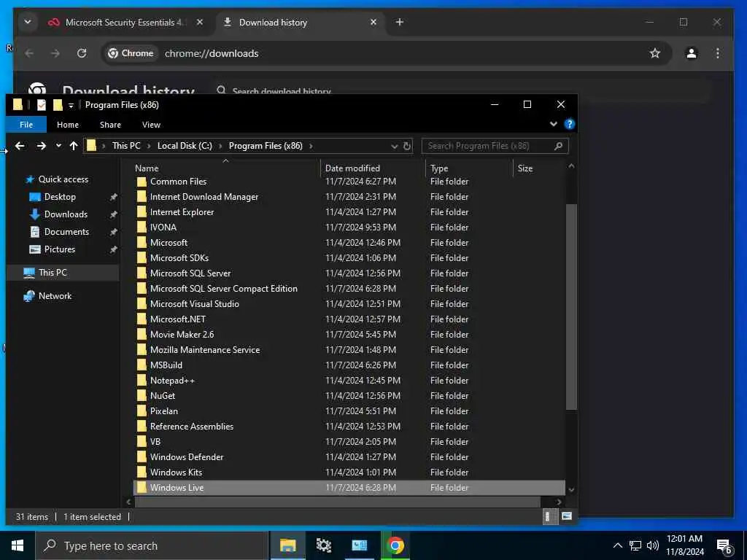The width and height of the screenshot is (747, 560).
Task: Expand chevron after Program Files (x86) breadcrumb
Action: pos(311,146)
